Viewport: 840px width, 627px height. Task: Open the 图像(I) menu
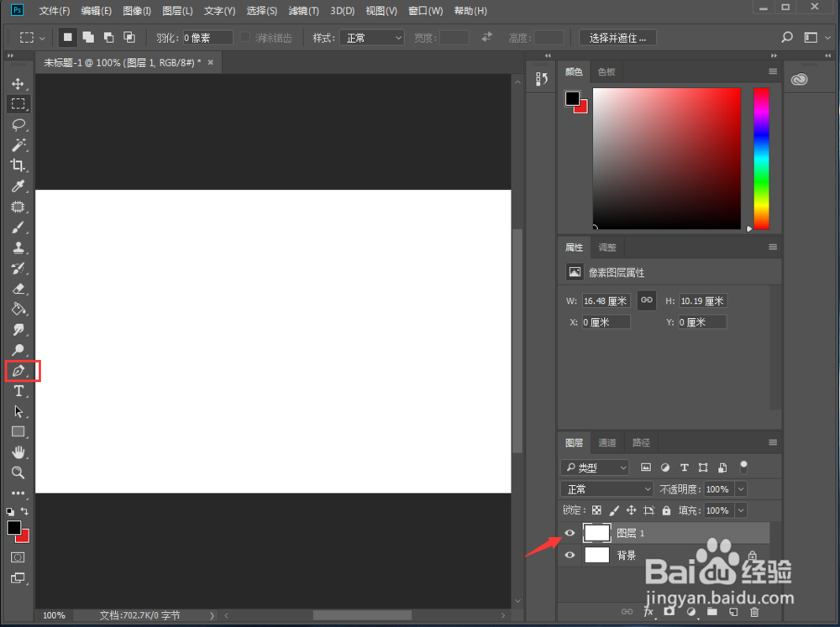point(137,11)
